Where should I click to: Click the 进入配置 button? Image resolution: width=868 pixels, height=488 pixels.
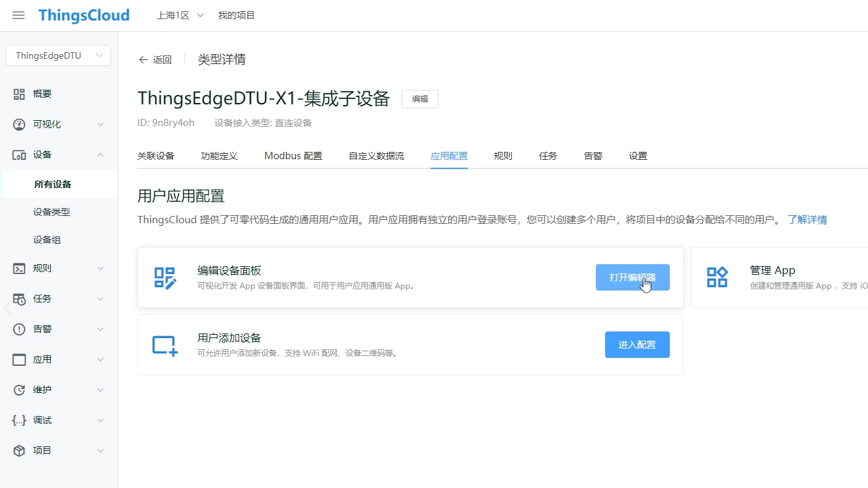point(637,345)
